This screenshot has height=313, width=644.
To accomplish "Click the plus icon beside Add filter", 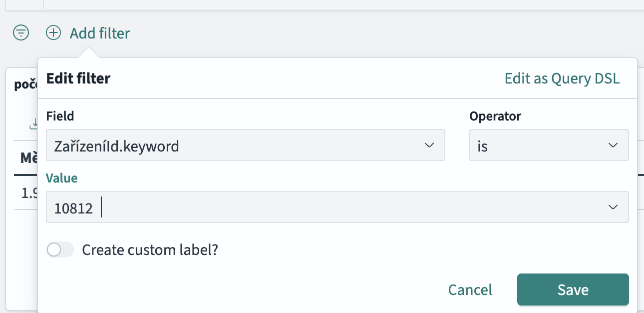I will [x=53, y=33].
